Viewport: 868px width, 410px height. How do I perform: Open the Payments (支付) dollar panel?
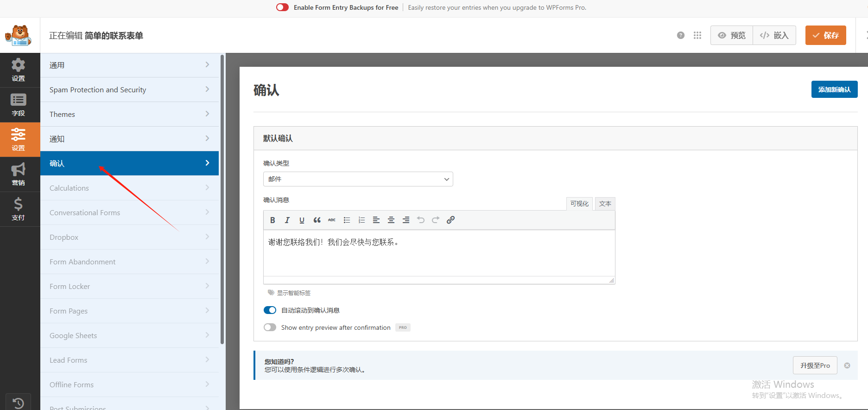[19, 209]
